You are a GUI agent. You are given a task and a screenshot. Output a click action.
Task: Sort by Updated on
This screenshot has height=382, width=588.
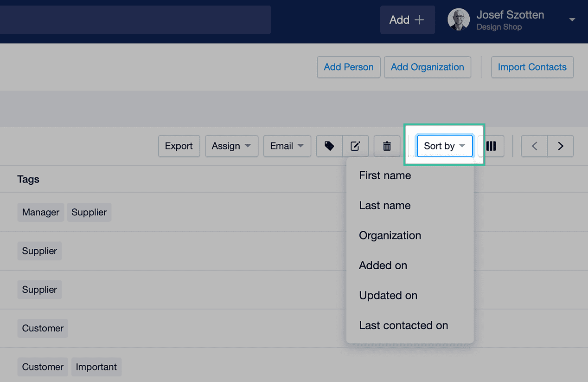410,296
